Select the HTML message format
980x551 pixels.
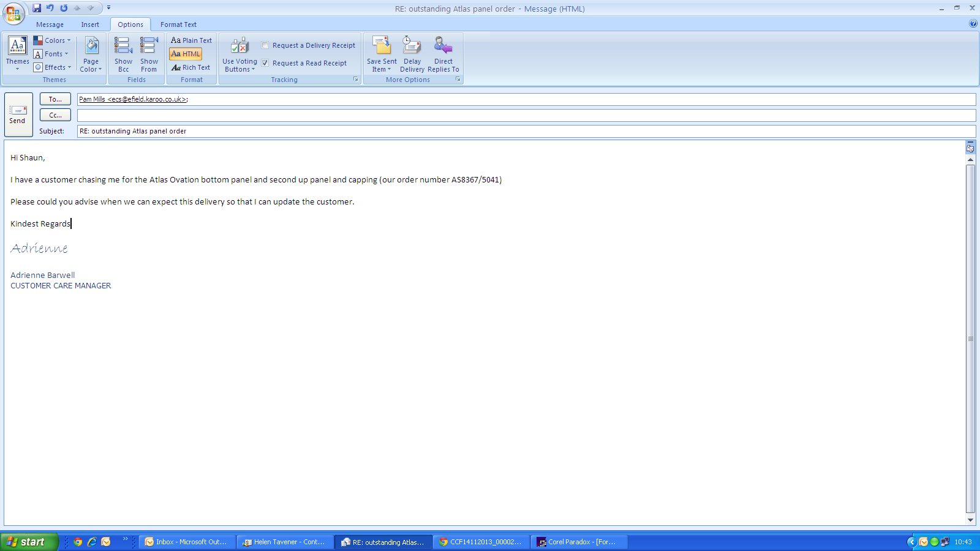point(186,54)
